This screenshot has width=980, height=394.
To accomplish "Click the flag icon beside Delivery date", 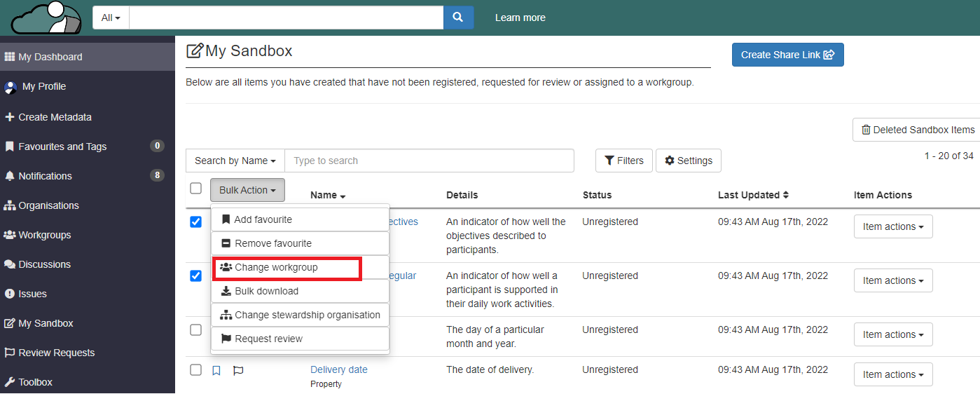I will click(x=238, y=370).
